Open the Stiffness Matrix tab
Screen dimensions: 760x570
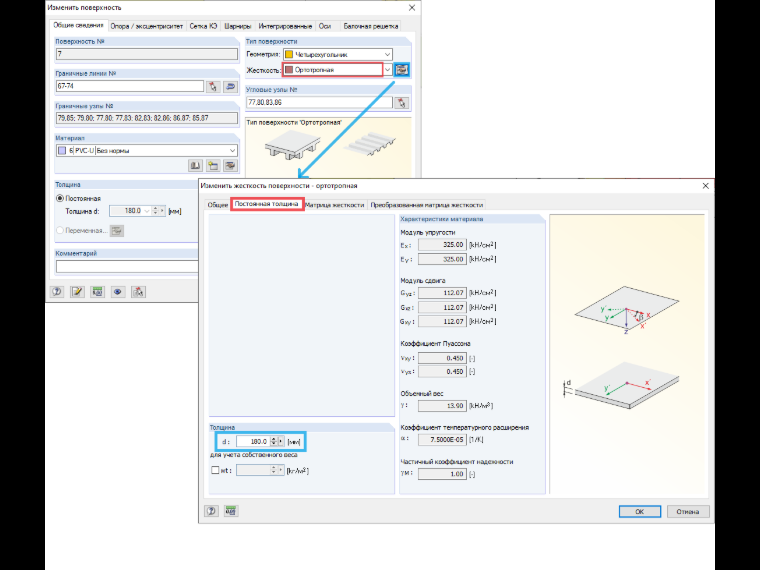click(335, 205)
